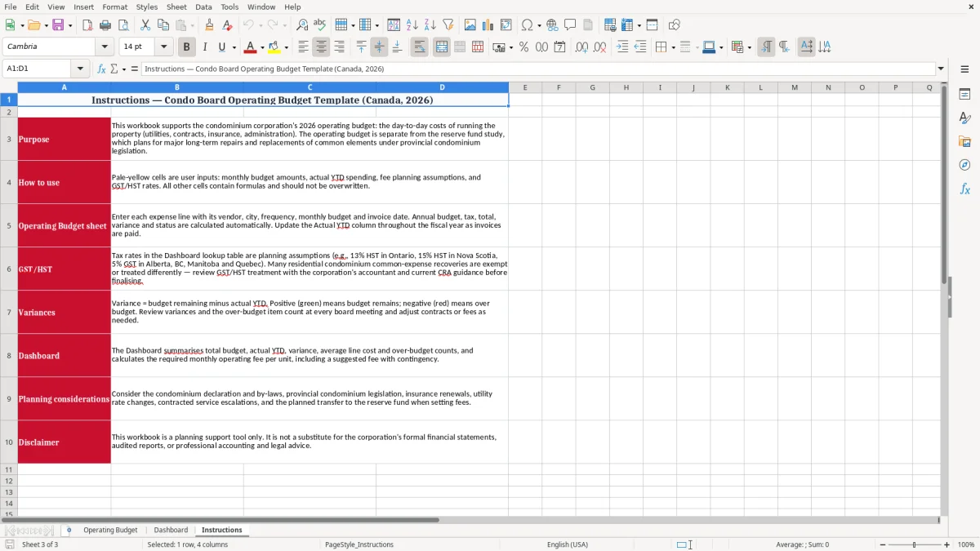Select row 6 header

click(x=9, y=269)
